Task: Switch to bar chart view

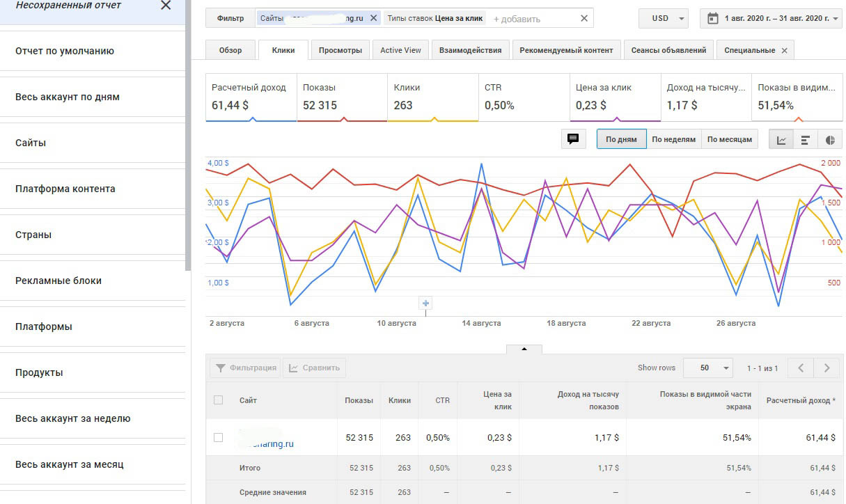Action: pyautogui.click(x=805, y=139)
